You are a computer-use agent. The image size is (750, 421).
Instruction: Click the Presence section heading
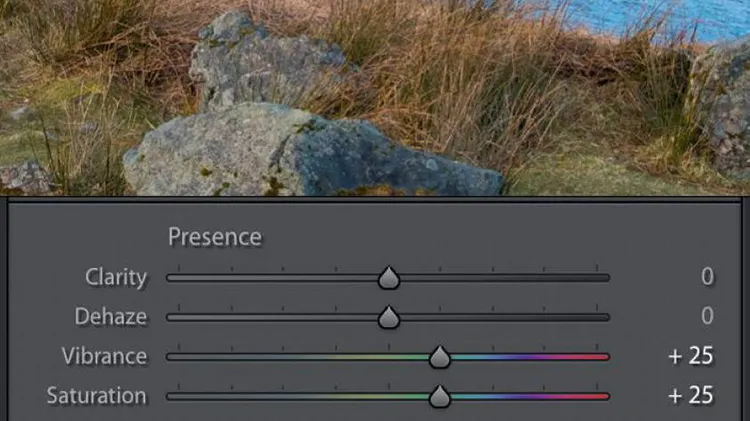(x=215, y=237)
